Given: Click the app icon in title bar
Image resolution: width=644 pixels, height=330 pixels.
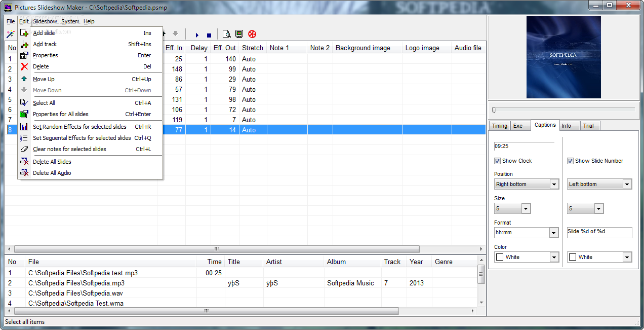Looking at the screenshot, I should point(8,7).
